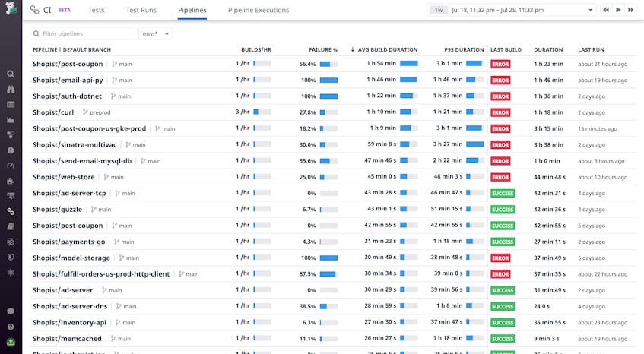Open the dashboards icon in the sidebar
Viewport: 644px width, 354px height.
(11, 105)
